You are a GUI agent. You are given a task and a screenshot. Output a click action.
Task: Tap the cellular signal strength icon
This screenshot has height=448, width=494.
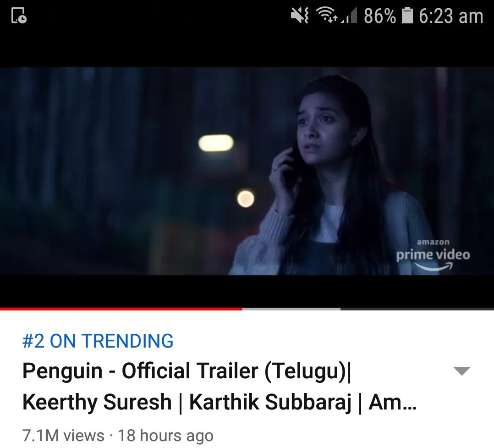coord(349,16)
